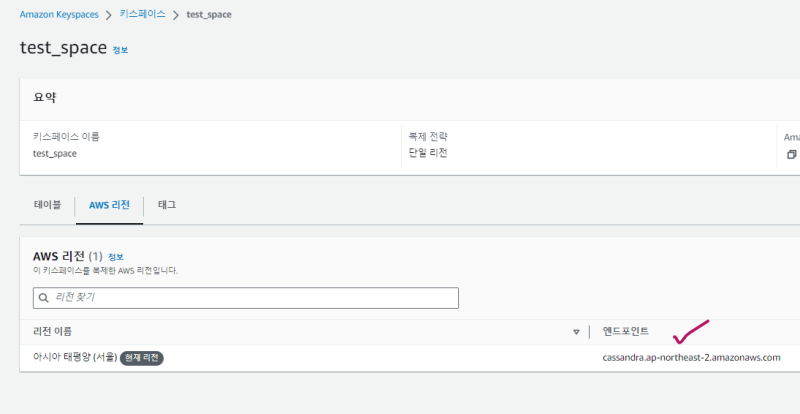Click the magnifier icon in search box
The height and width of the screenshot is (414, 800).
pyautogui.click(x=43, y=297)
